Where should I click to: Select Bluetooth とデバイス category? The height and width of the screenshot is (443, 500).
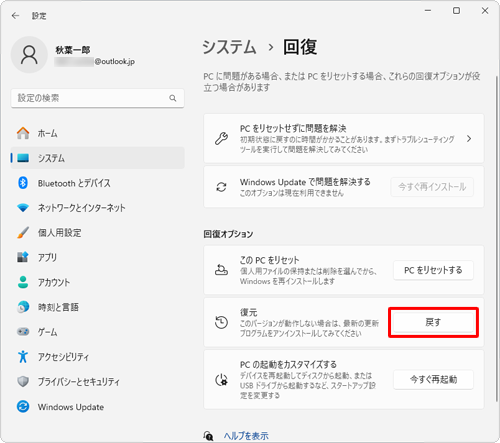click(97, 183)
